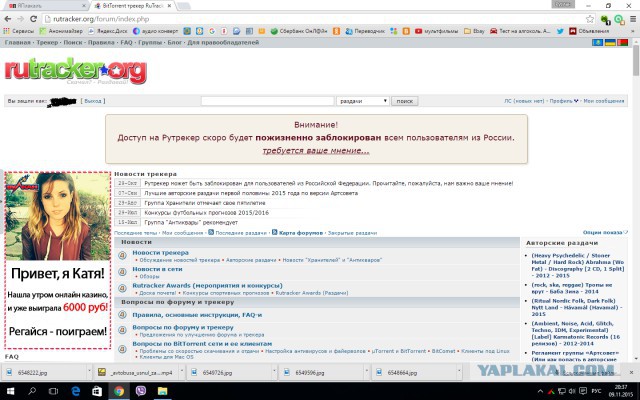Image resolution: width=640 pixels, height=400 pixels.
Task: Select the Kazakhstan flag icon
Action: click(597, 42)
